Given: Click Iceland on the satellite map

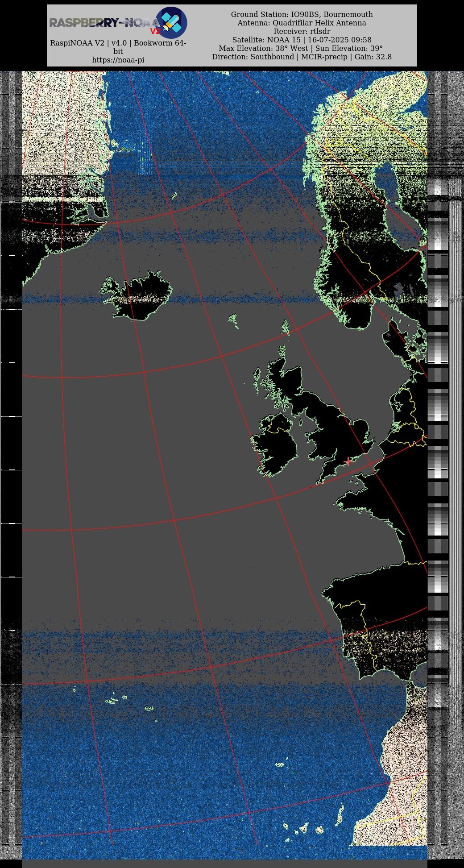Looking at the screenshot, I should pyautogui.click(x=136, y=295).
